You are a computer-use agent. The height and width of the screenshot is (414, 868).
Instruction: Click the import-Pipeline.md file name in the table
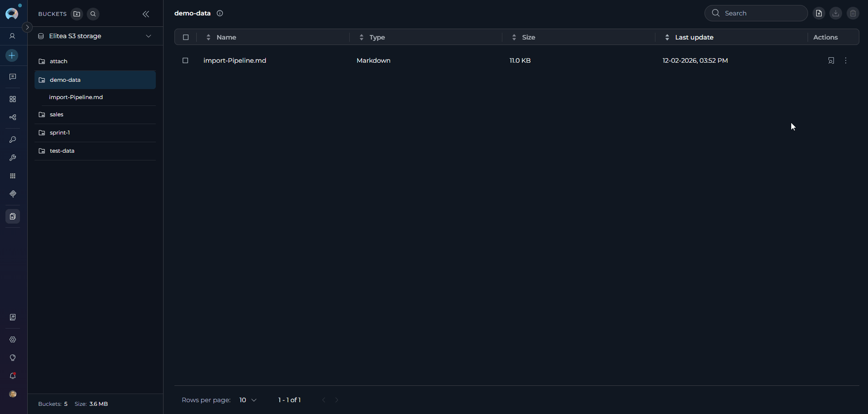[x=235, y=60]
